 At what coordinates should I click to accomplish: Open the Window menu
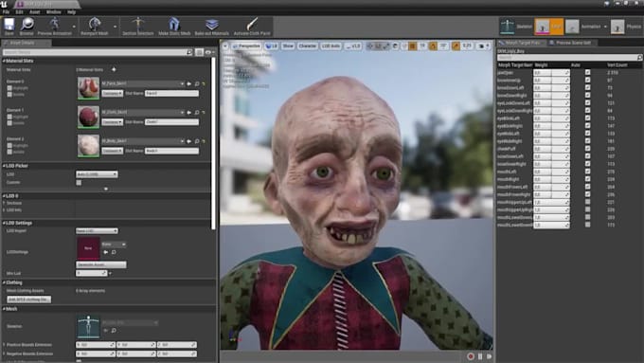point(53,12)
